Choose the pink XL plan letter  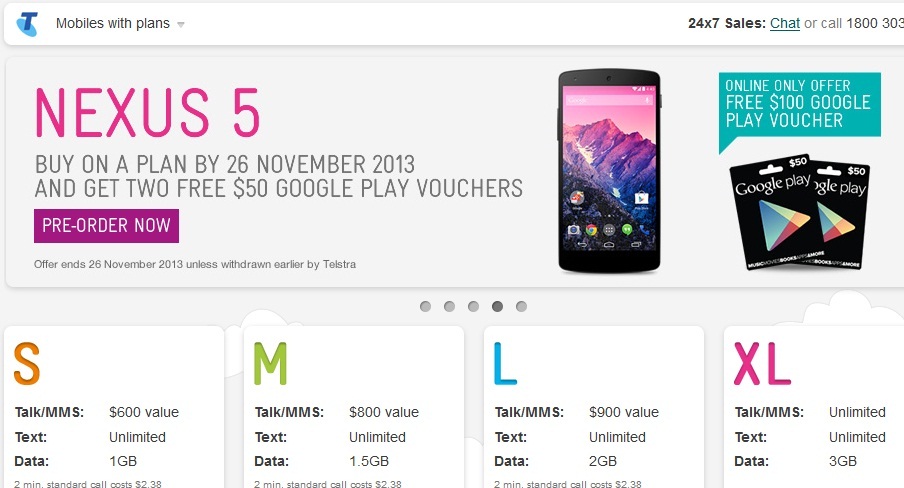(762, 363)
